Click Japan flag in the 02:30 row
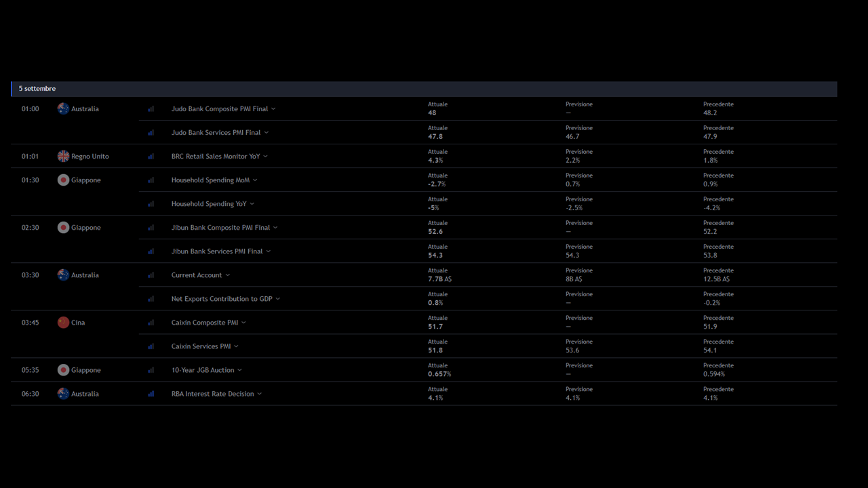868x488 pixels. point(63,228)
